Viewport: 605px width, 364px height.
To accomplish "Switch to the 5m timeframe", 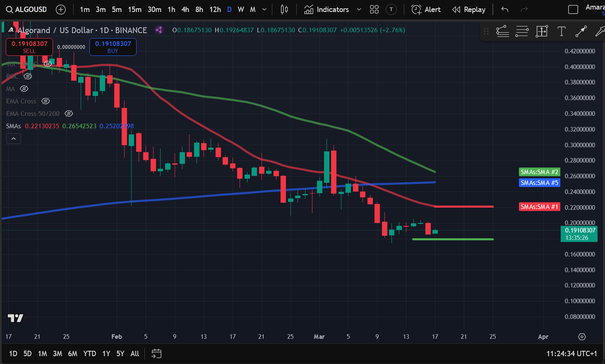I will 117,10.
